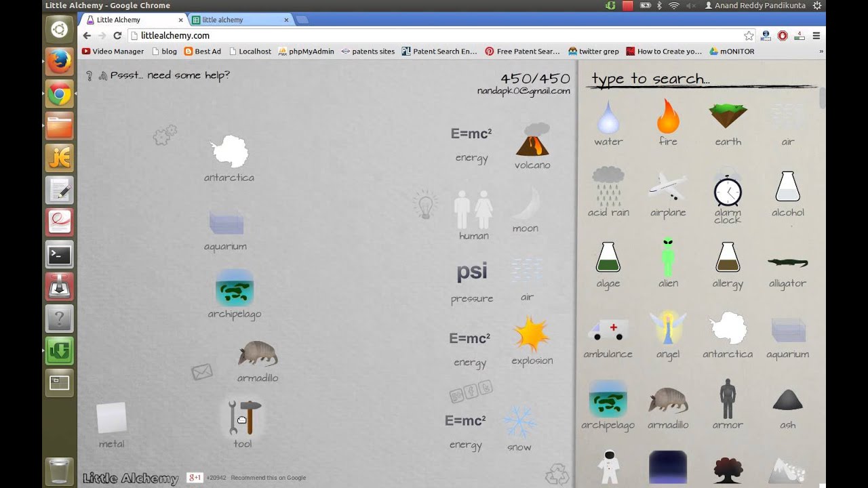Select the tool element with hammer and wrench

click(245, 417)
